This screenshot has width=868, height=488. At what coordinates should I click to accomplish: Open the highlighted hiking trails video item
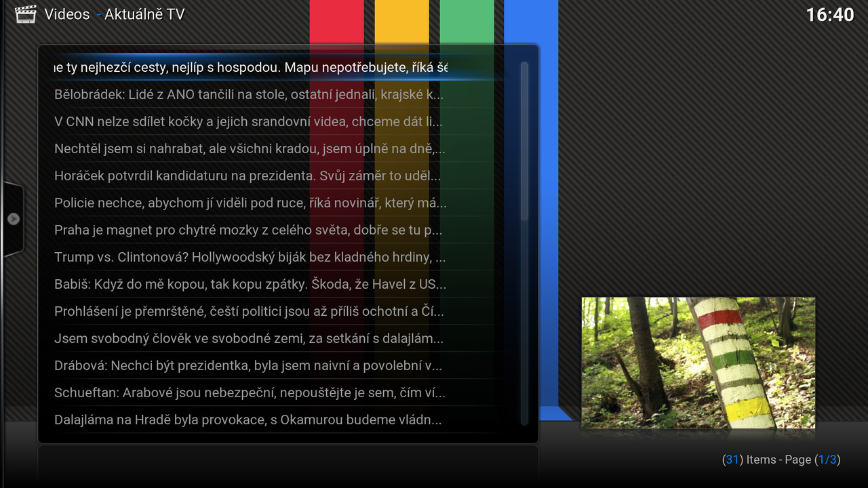pyautogui.click(x=251, y=68)
